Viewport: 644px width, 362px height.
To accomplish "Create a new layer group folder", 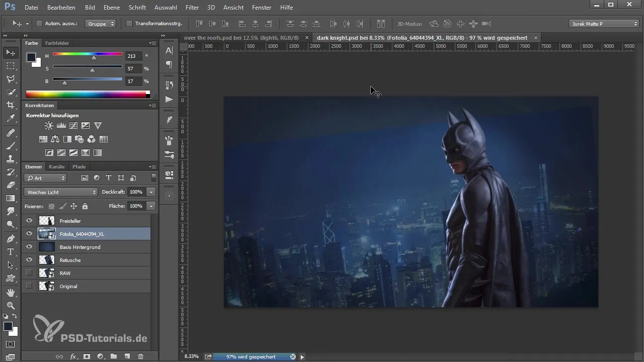I will pyautogui.click(x=114, y=356).
